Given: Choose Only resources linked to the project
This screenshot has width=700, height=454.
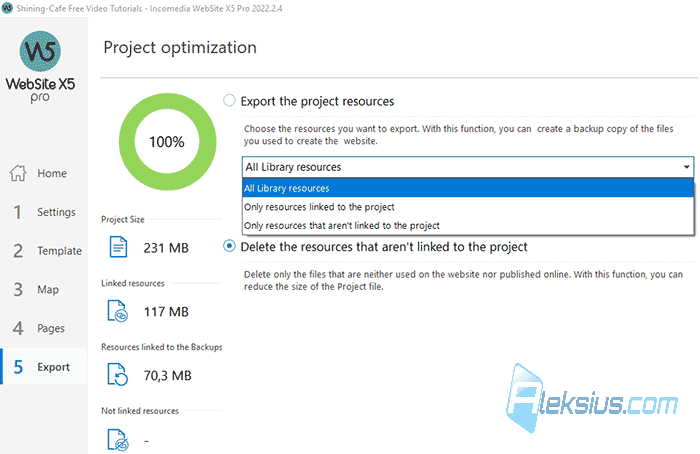Looking at the screenshot, I should [468, 207].
